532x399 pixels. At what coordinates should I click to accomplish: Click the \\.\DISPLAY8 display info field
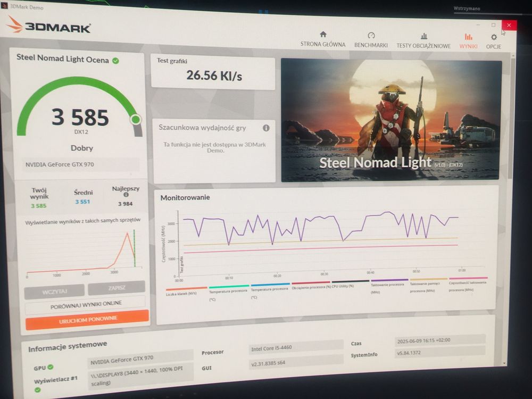(141, 376)
